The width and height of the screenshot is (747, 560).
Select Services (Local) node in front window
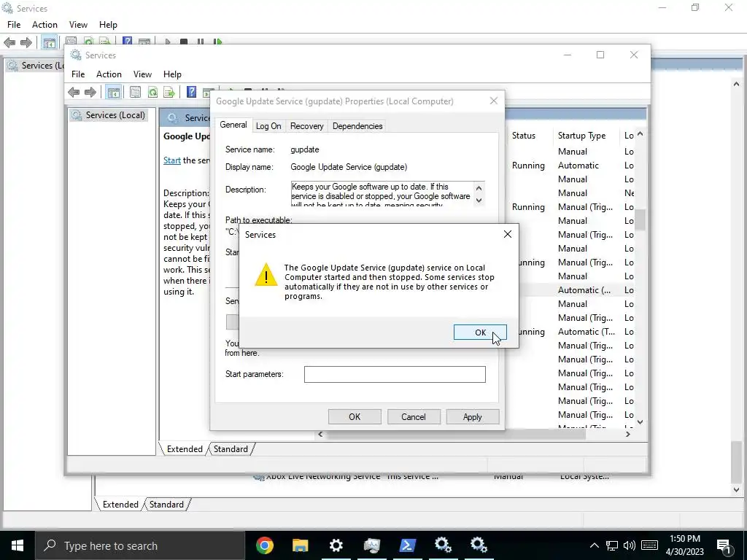click(109, 115)
